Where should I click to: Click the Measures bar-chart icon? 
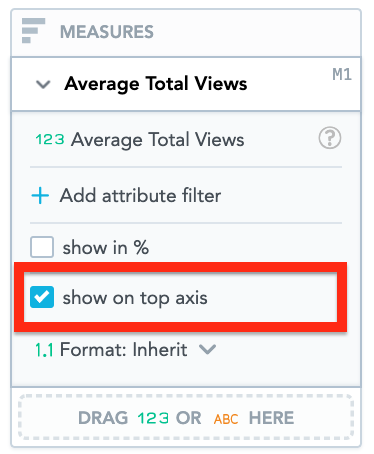pyautogui.click(x=33, y=31)
